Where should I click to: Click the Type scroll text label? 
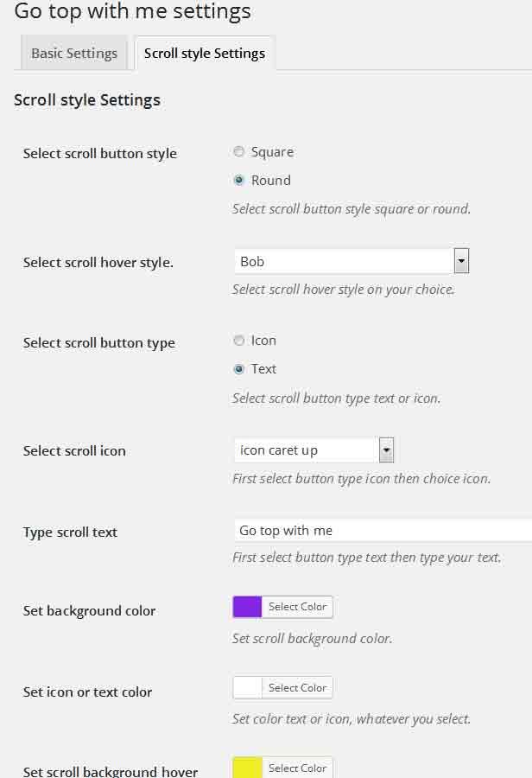click(70, 532)
